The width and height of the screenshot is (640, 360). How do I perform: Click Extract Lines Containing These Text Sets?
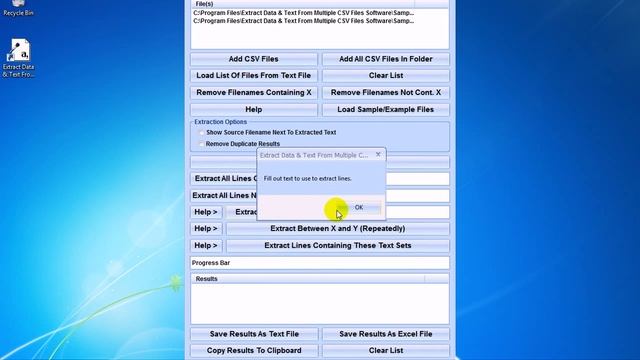pyautogui.click(x=338, y=246)
